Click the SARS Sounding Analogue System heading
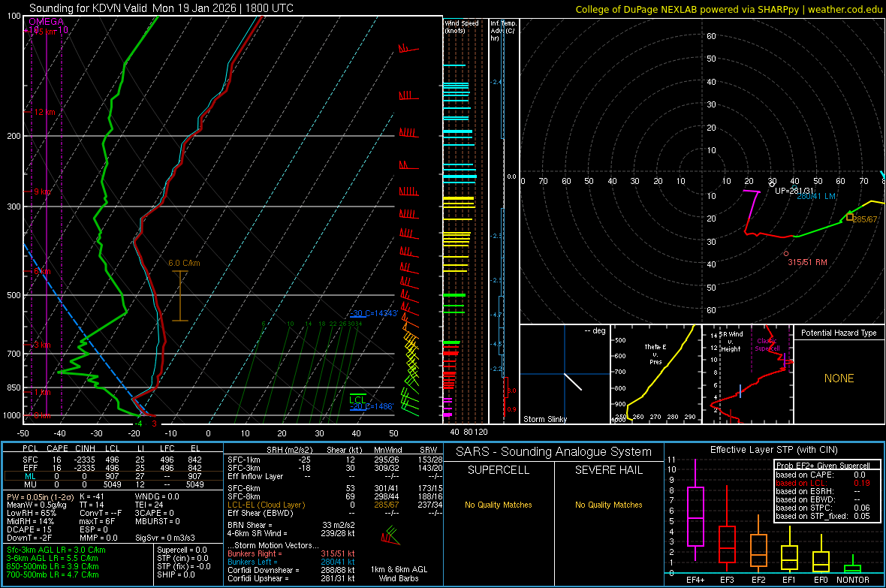This screenshot has height=588, width=886. tap(554, 452)
